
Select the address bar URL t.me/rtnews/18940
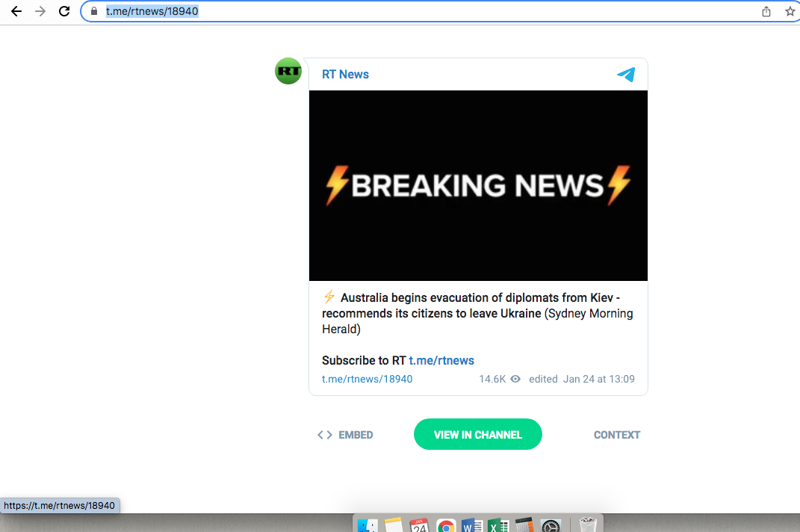[x=152, y=11]
